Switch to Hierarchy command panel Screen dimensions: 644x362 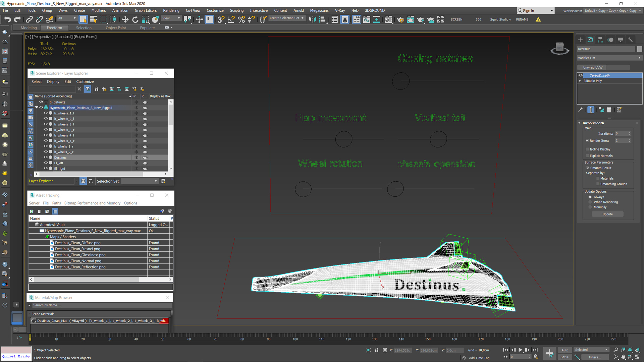tap(600, 40)
